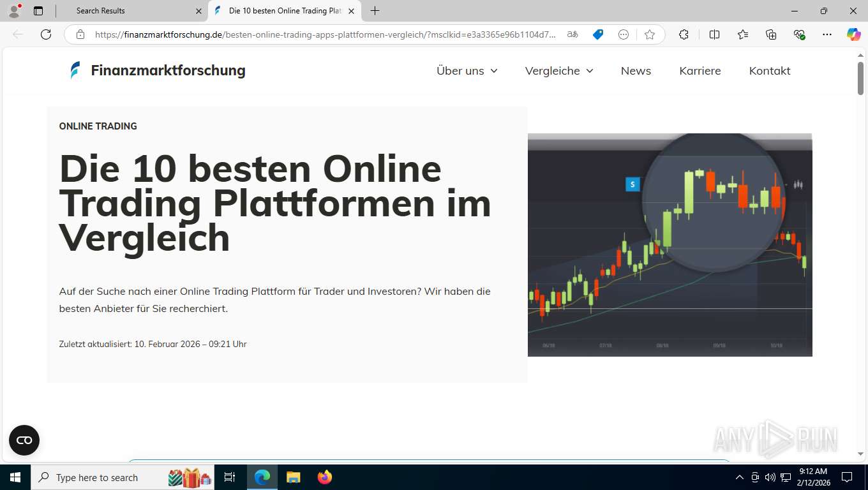Viewport: 868px width, 490px height.
Task: Open the volume speaker icon
Action: pyautogui.click(x=770, y=477)
